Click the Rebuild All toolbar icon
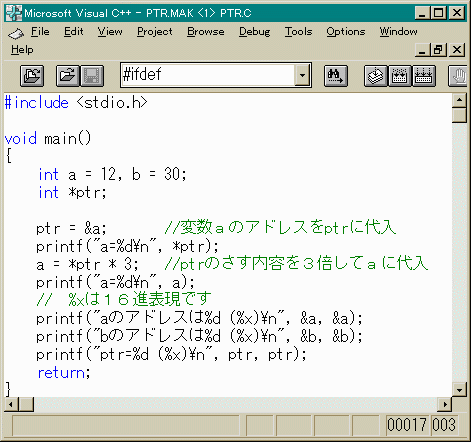The image size is (471, 442). pyautogui.click(x=424, y=76)
